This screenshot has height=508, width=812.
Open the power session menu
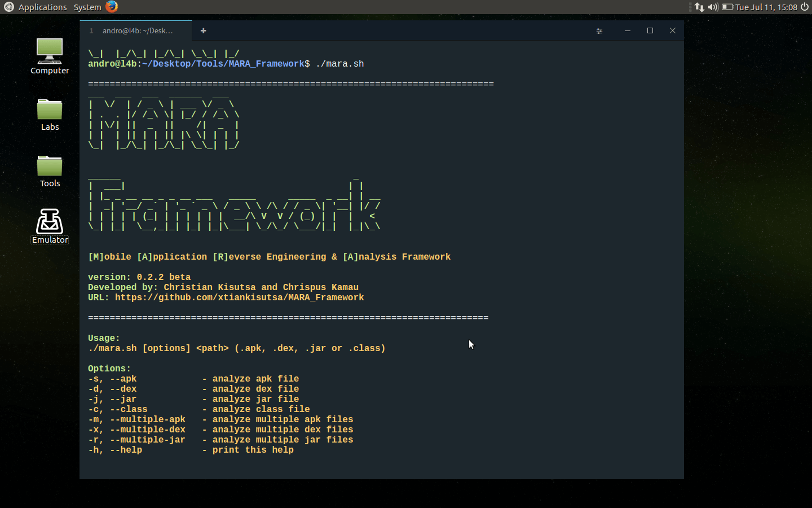[805, 7]
